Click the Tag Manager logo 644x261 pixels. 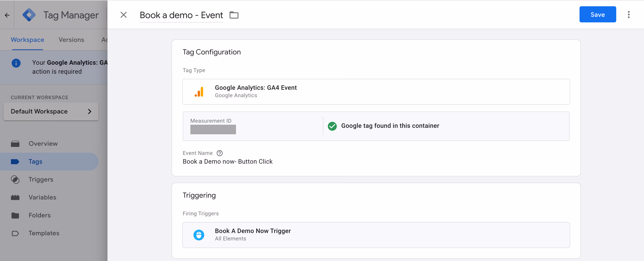pyautogui.click(x=29, y=15)
